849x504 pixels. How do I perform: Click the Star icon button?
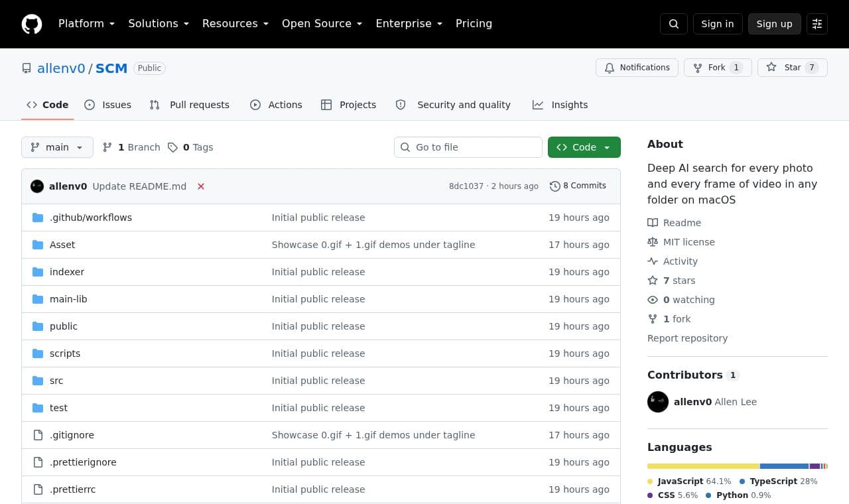coord(792,68)
